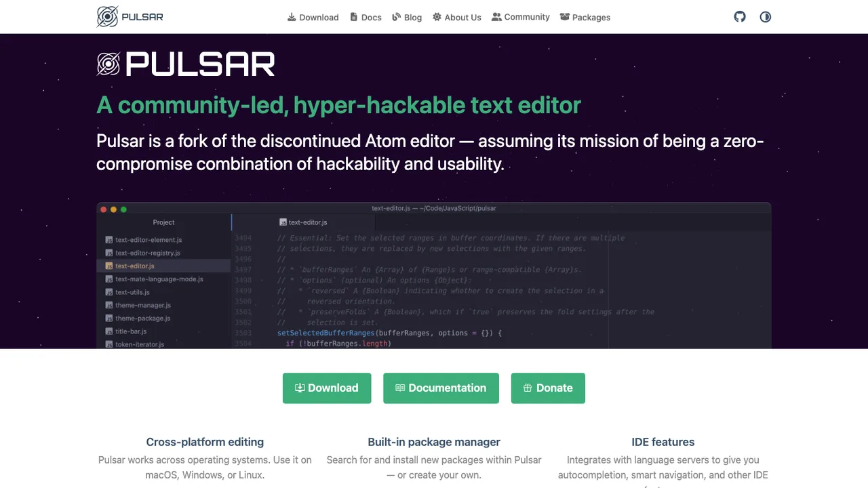This screenshot has height=488, width=868.
Task: Click the green Documentation button
Action: click(441, 388)
